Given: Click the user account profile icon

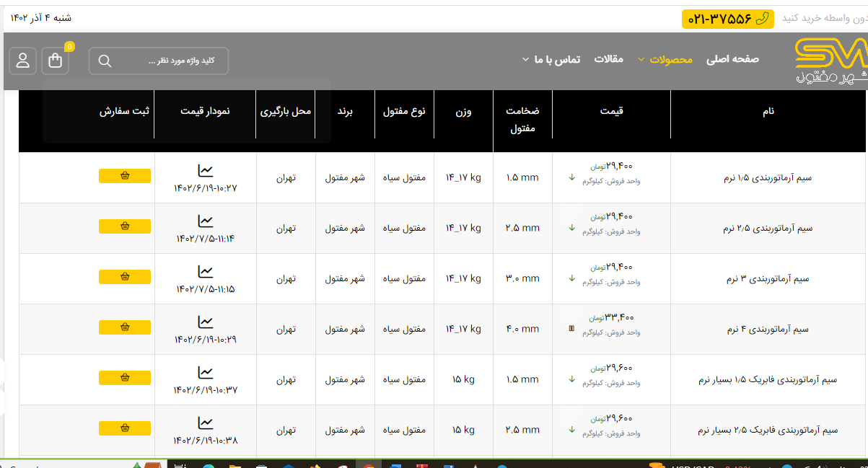Looking at the screenshot, I should click(23, 61).
